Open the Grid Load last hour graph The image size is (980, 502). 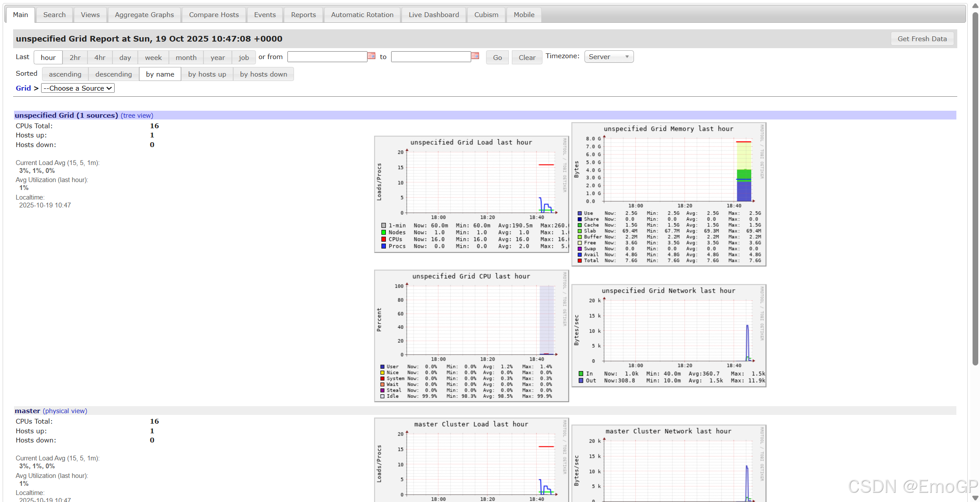coord(471,194)
